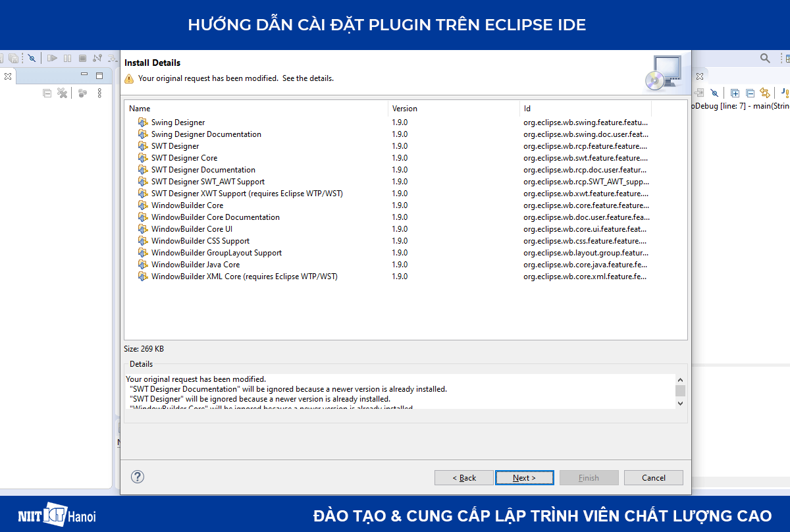Select Swing Designer in the plugin list
The height and width of the screenshot is (532, 790).
tap(178, 122)
